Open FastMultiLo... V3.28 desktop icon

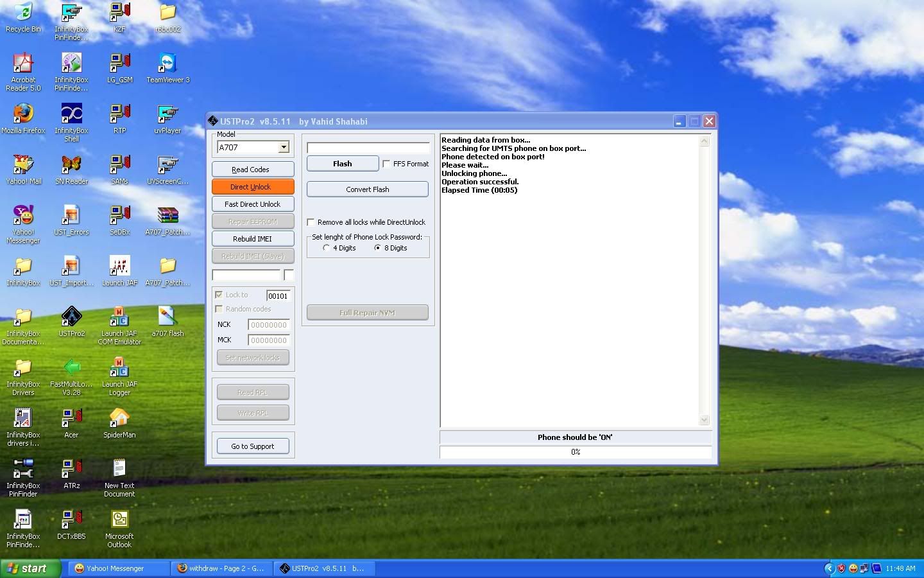click(x=71, y=376)
